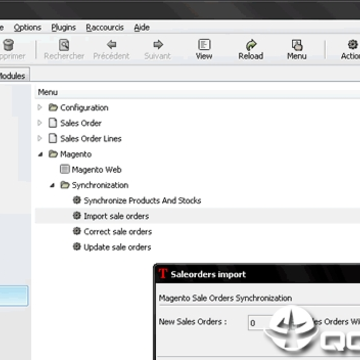Click the Sales Order Lines document icon

[x=53, y=138]
